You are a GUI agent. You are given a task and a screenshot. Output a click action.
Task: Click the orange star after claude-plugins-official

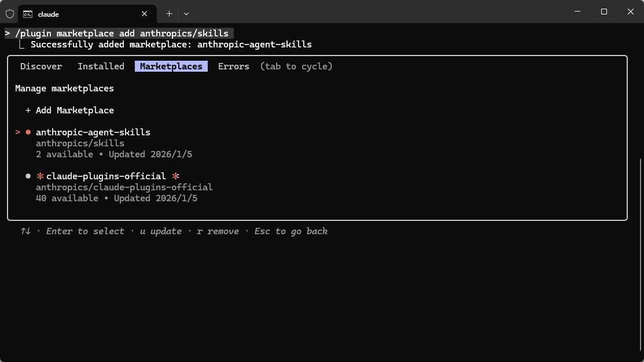[175, 176]
